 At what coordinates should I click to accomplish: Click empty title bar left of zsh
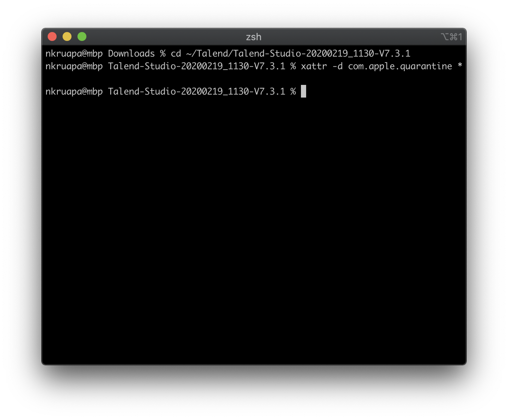168,37
